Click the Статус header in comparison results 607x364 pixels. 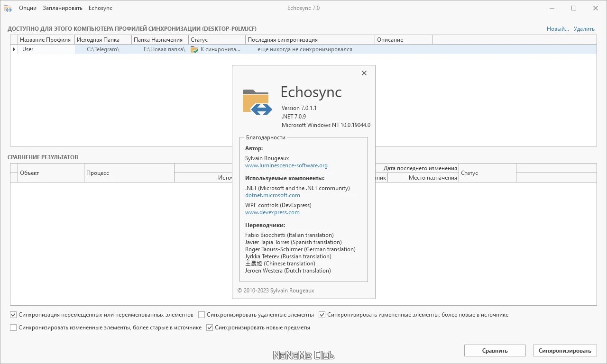click(x=487, y=173)
